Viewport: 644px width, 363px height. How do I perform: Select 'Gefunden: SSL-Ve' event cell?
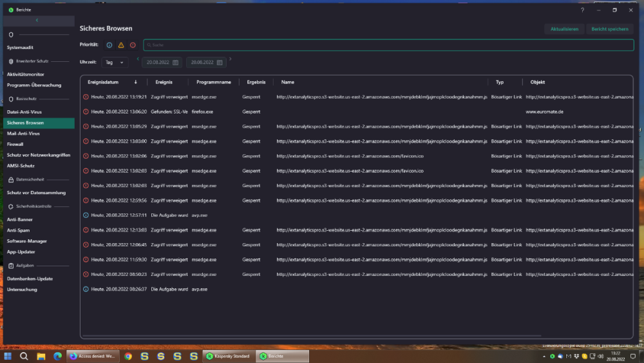click(x=169, y=112)
